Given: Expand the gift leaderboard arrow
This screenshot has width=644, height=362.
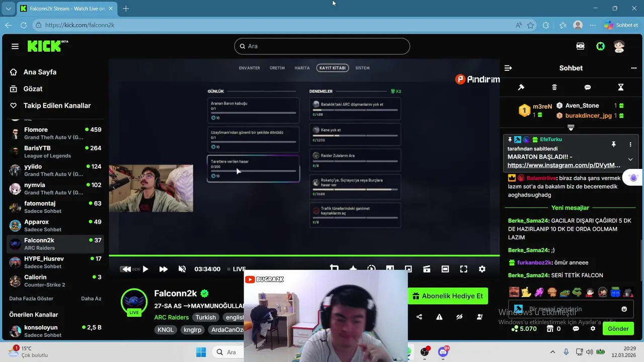Looking at the screenshot, I should point(571,128).
